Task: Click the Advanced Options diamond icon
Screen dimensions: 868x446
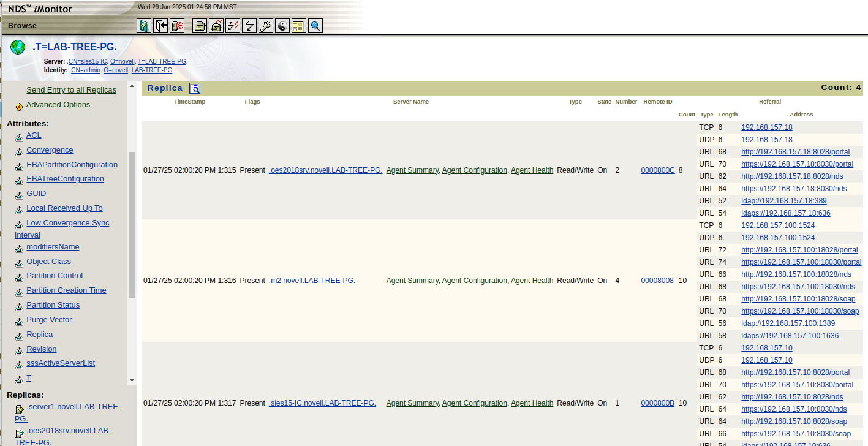Action: point(19,107)
